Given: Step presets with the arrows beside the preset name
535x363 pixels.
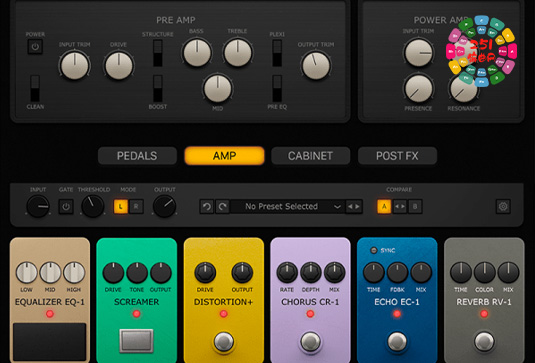Looking at the screenshot, I should pos(353,206).
